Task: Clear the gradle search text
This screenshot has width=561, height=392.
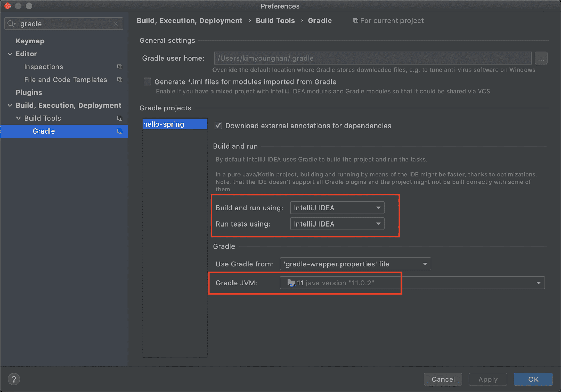Action: (x=116, y=24)
